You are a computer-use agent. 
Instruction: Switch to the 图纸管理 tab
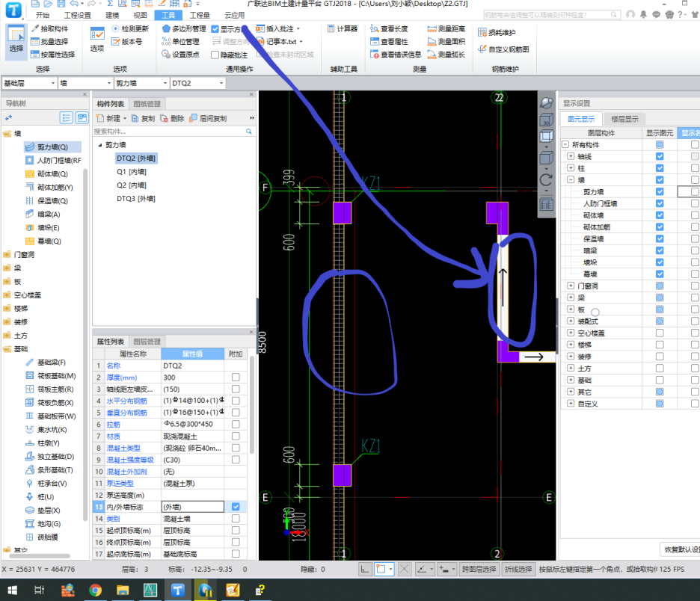[x=147, y=103]
